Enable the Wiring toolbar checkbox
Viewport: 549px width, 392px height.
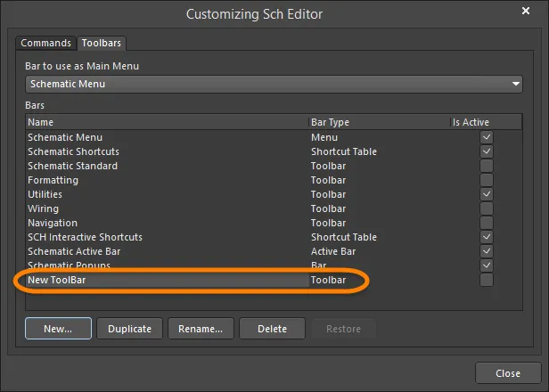(487, 208)
